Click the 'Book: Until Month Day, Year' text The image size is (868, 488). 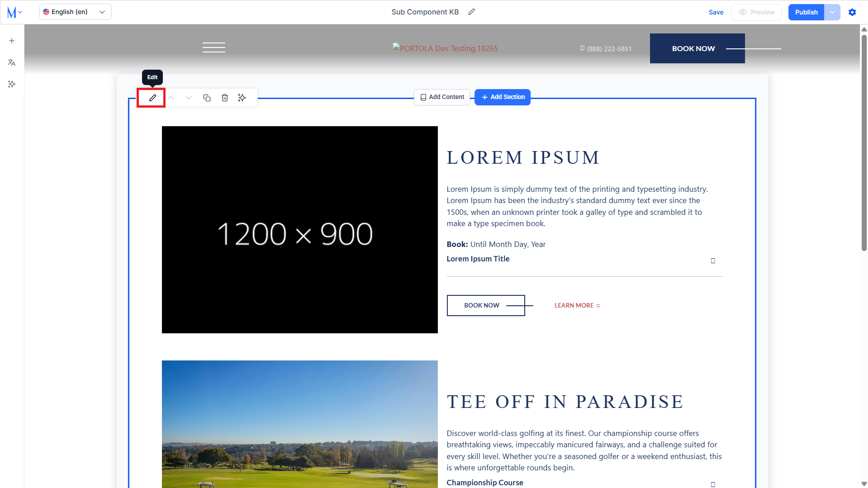click(x=496, y=244)
